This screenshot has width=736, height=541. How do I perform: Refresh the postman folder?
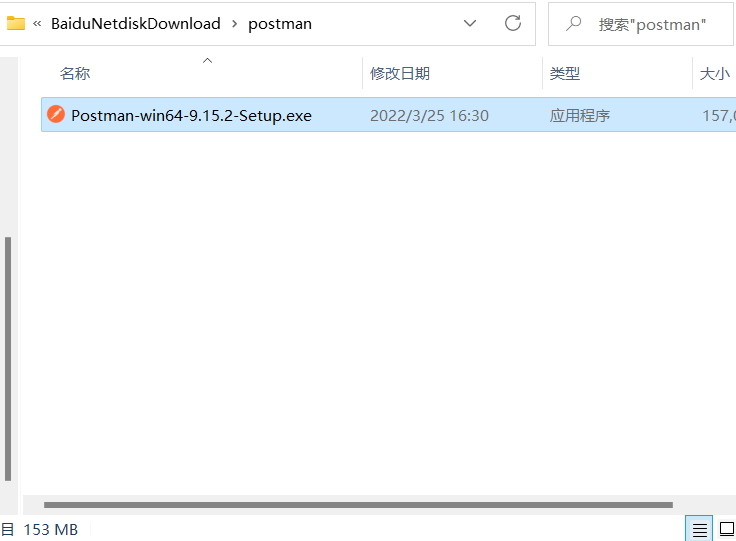point(513,23)
